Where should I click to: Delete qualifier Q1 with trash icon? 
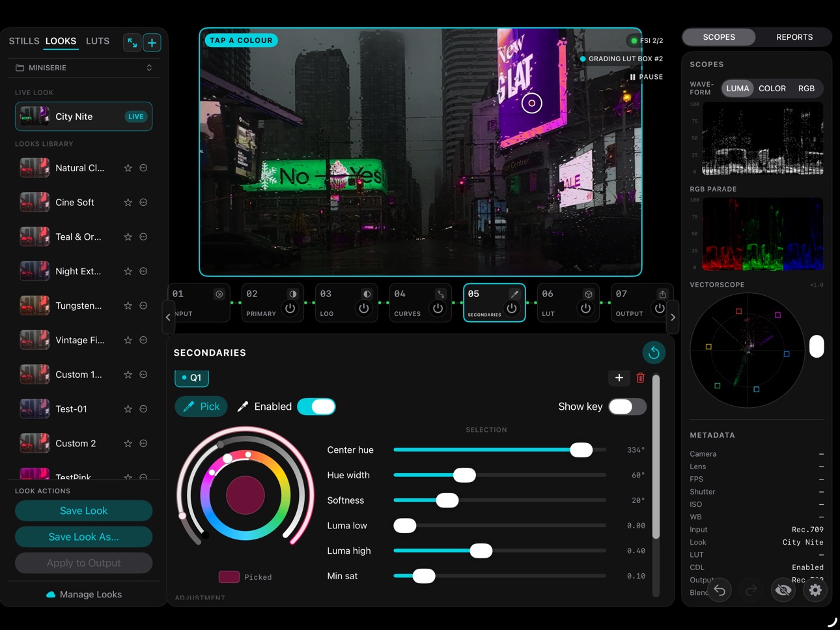pyautogui.click(x=640, y=378)
